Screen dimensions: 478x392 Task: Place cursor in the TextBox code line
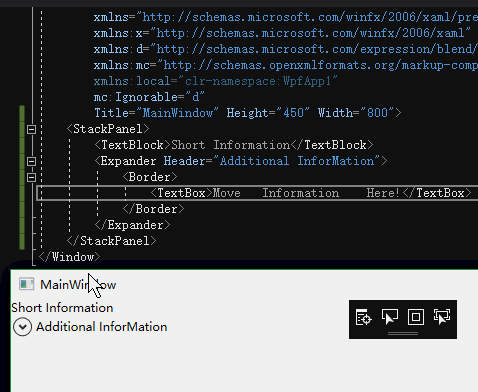point(257,193)
